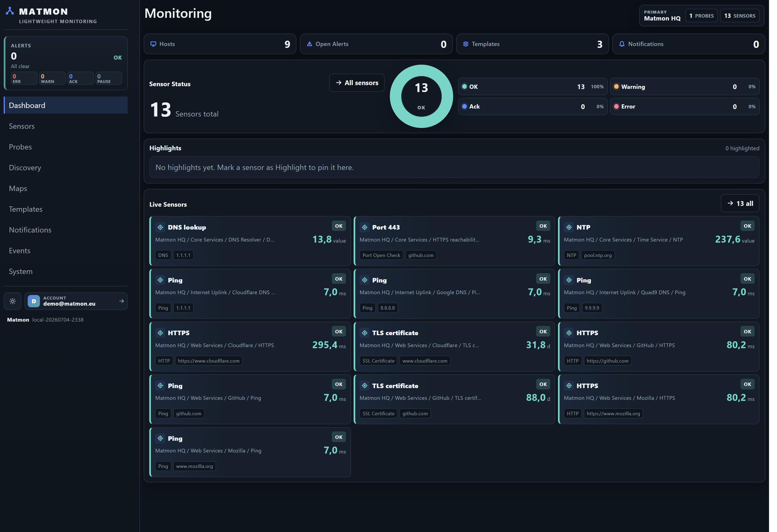Click the Quad9 DNS Ping sensor icon
Viewport: 777px width, 532px height.
(x=569, y=280)
